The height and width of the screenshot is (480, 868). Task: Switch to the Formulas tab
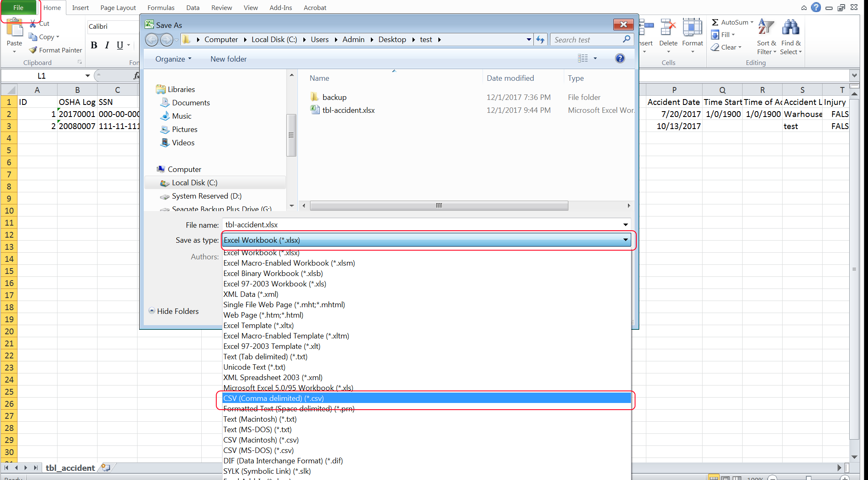pos(161,7)
